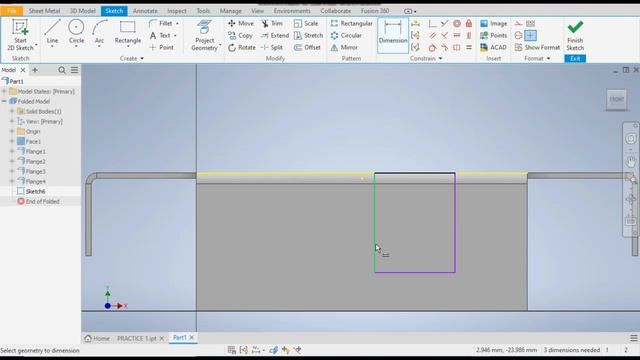Apply the Equal constraint
The width and height of the screenshot is (640, 360).
[469, 47]
